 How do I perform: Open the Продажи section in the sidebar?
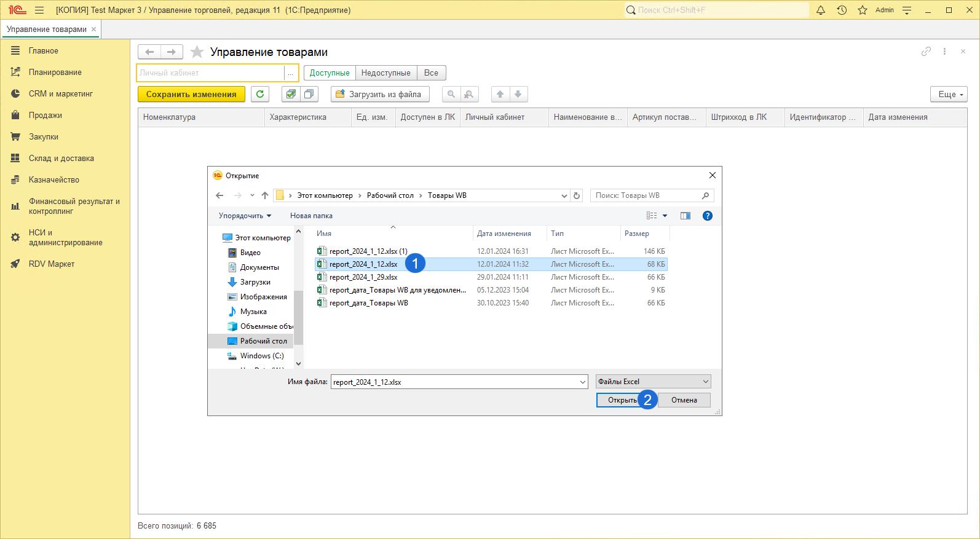pos(45,116)
